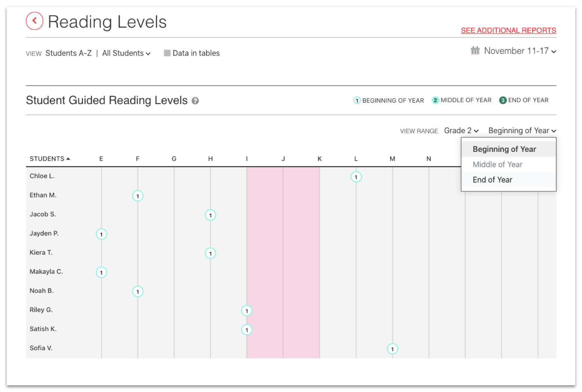The width and height of the screenshot is (582, 392).
Task: Click Jacob S.'s level H marker
Action: 211,215
